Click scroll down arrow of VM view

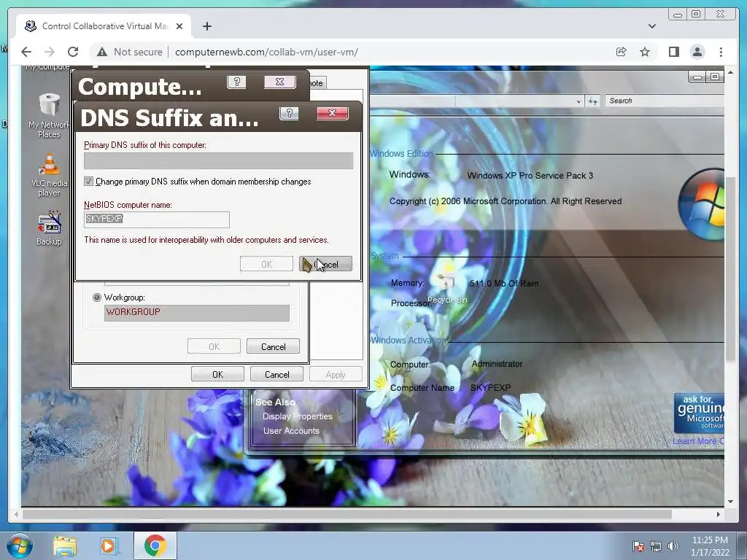[731, 501]
